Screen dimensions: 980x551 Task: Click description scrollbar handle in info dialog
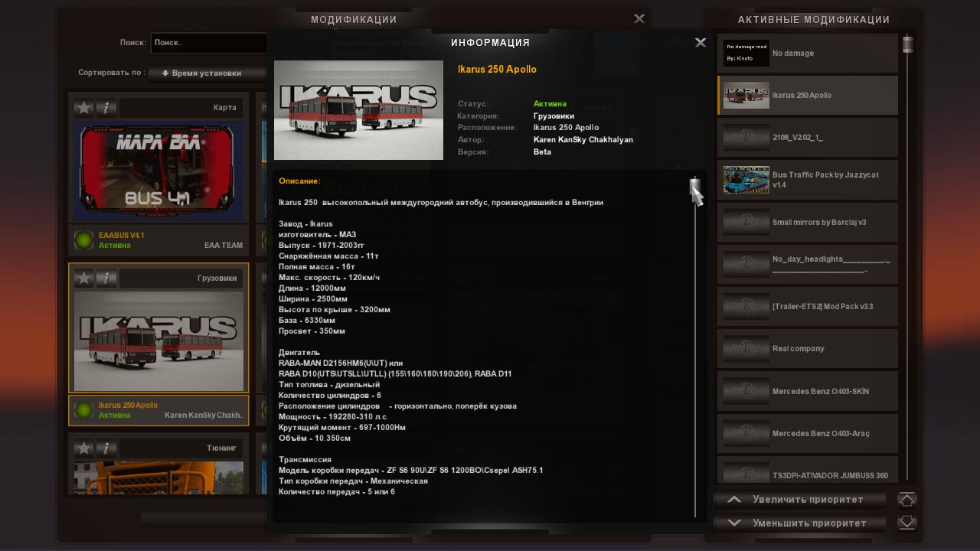(694, 187)
